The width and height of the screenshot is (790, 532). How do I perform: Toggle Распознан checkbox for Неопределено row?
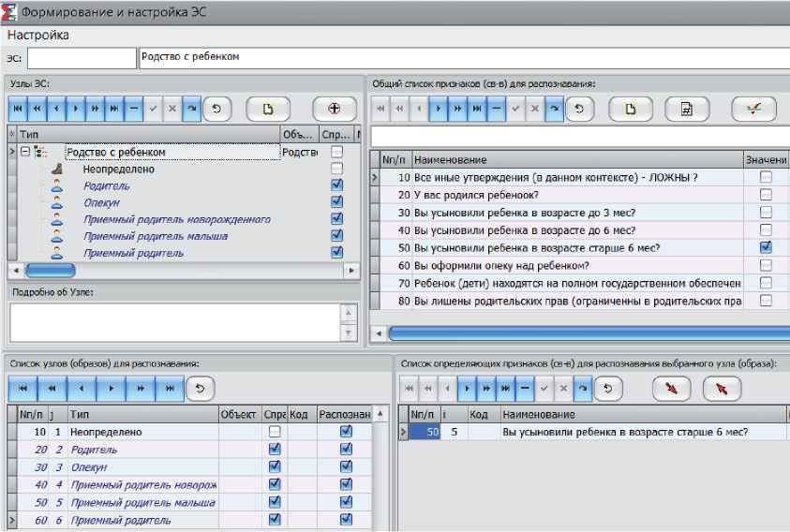[346, 432]
